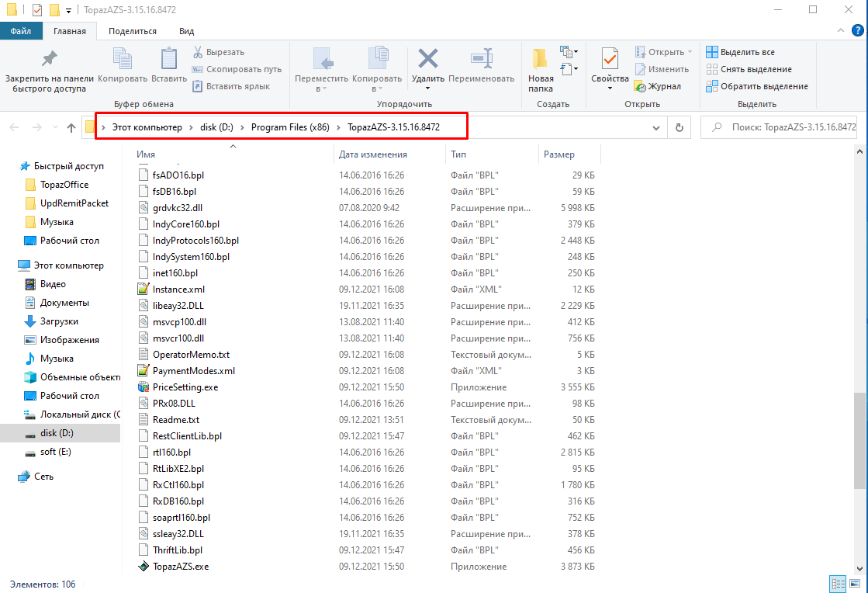Switch to large icons view
868x593 pixels.
click(855, 584)
